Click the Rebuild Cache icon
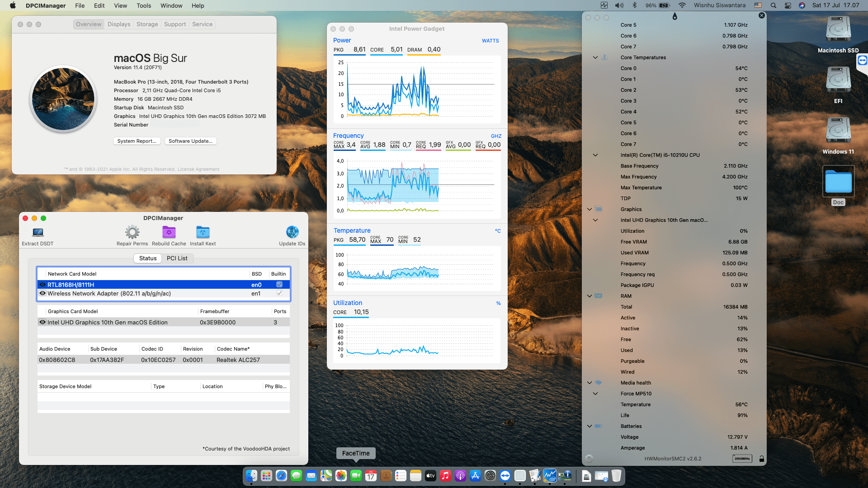868x488 pixels. click(x=169, y=232)
